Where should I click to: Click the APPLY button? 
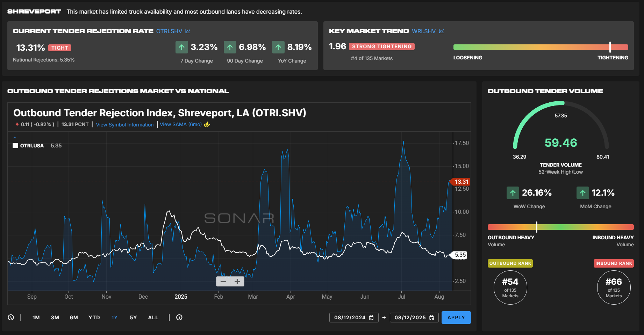[456, 318]
